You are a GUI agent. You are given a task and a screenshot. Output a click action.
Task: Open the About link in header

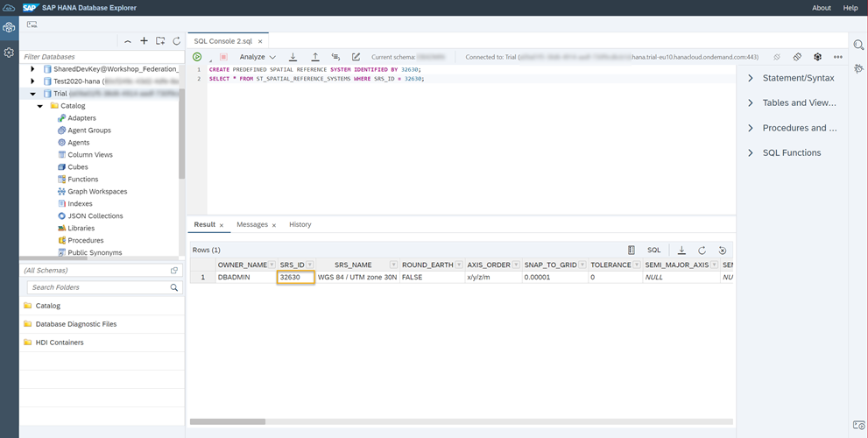(x=822, y=8)
